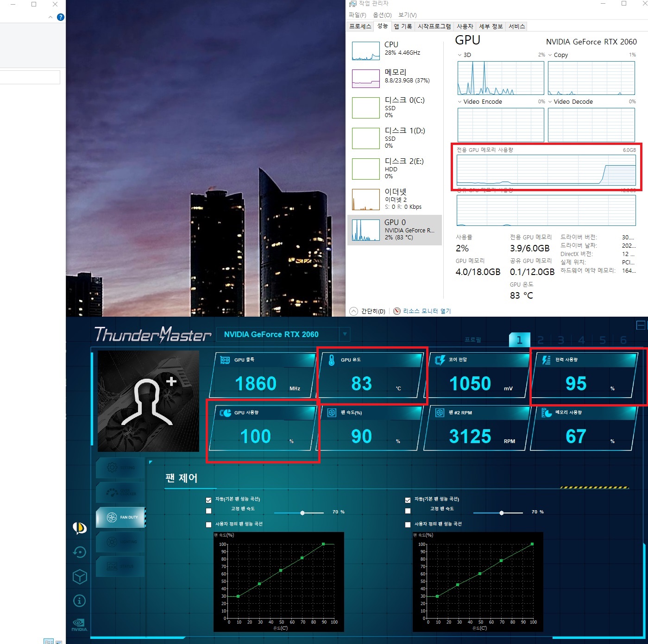This screenshot has width=648, height=644.
Task: Click the blue help question mark icon
Action: click(60, 17)
